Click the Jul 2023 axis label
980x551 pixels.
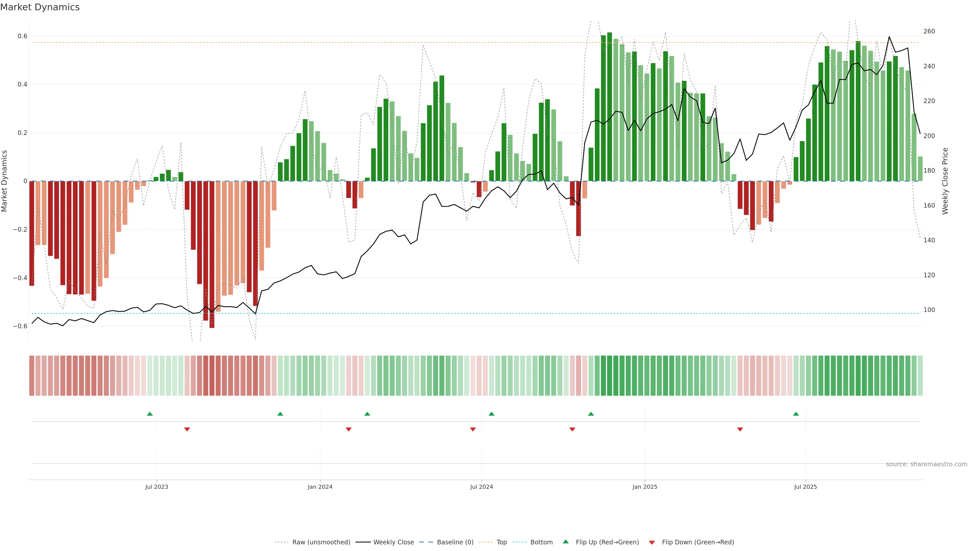pos(156,487)
